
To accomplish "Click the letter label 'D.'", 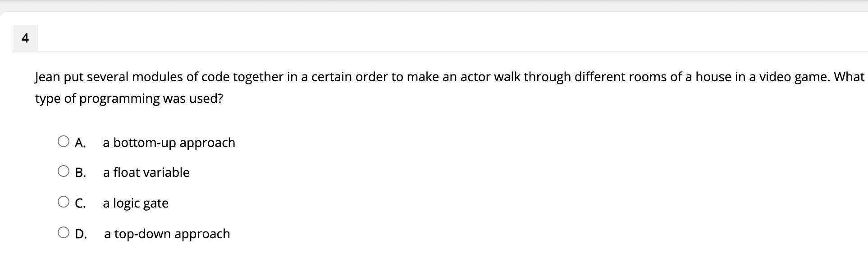I will click(81, 234).
